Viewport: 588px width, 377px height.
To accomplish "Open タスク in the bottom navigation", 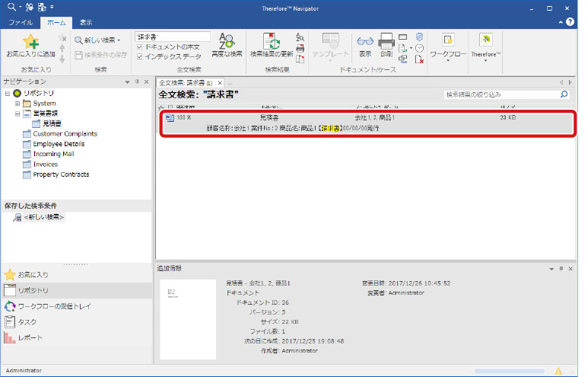I will click(x=27, y=321).
